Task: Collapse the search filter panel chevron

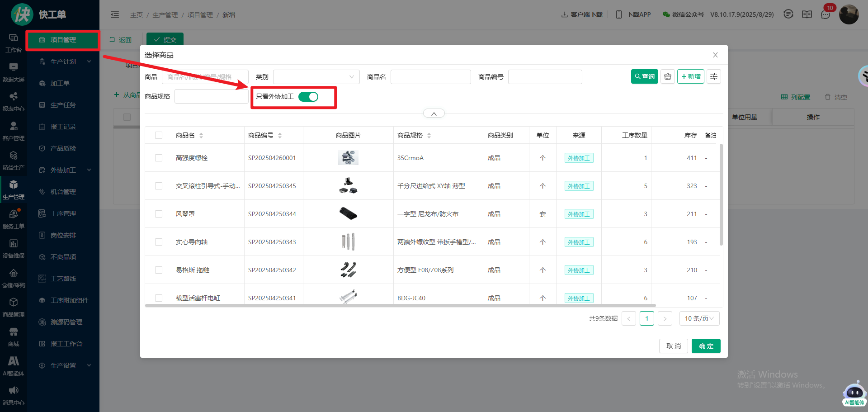Action: [x=434, y=114]
